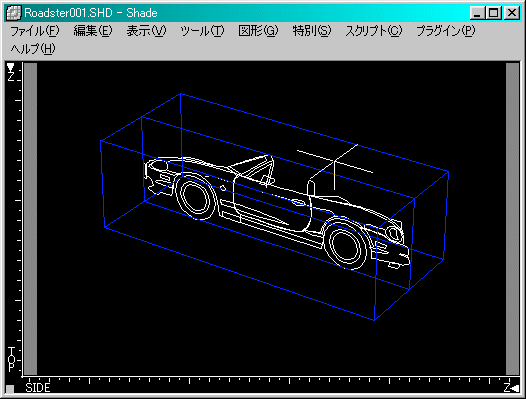Screen dimensions: 526x399
Task: Minimize the Shade window
Action: pos(477,13)
